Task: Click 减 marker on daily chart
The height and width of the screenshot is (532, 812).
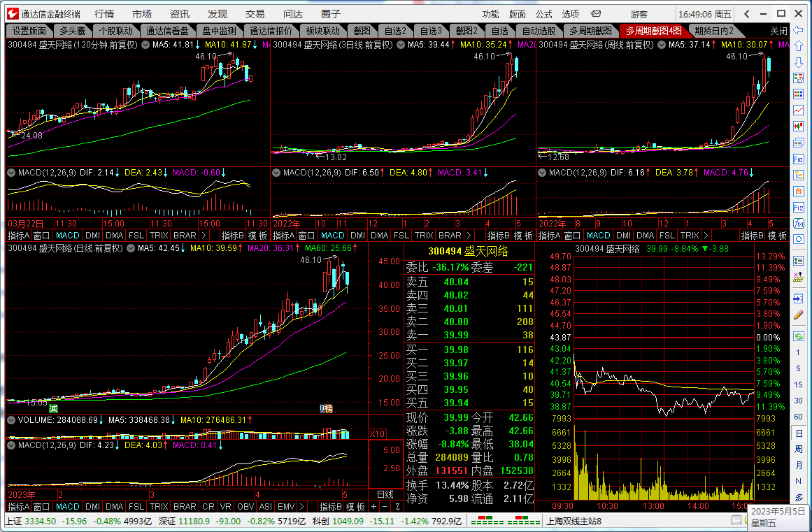Action: pyautogui.click(x=53, y=409)
